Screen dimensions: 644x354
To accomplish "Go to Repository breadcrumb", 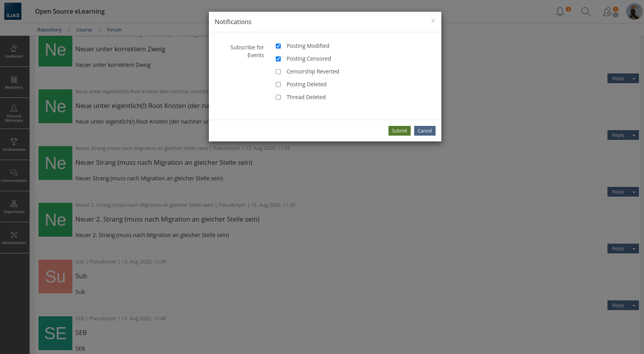I will click(x=49, y=30).
